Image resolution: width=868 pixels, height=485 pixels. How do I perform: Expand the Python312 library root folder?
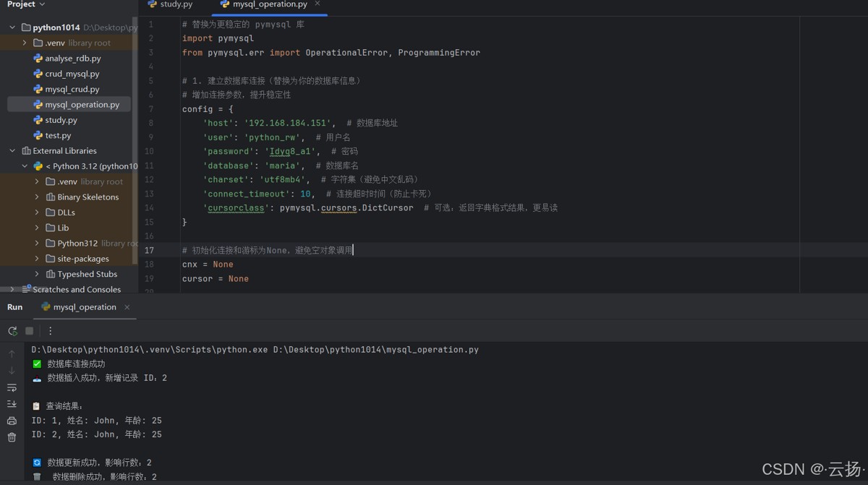pos(37,243)
